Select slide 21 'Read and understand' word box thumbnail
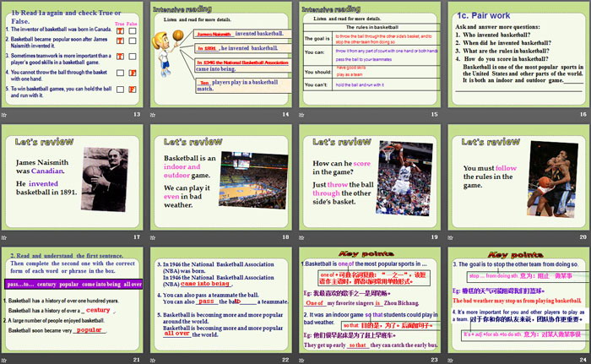Image resolution: width=591 pixels, height=364 pixels. (73, 301)
